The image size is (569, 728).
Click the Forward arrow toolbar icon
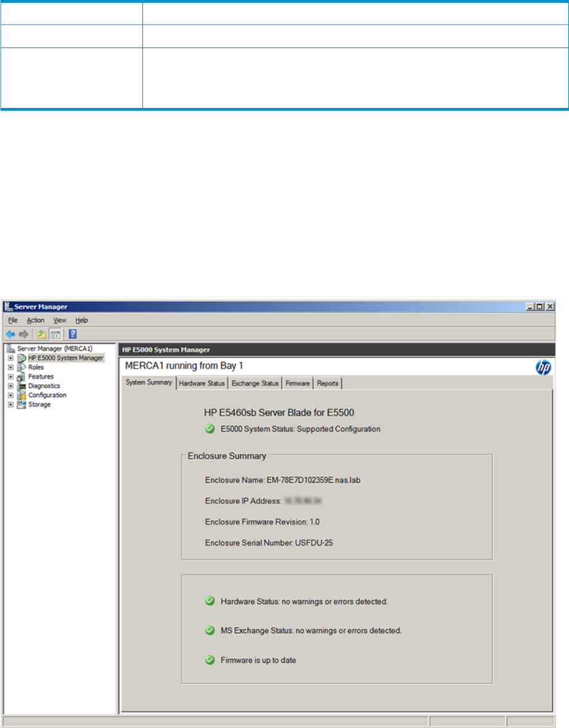tap(23, 334)
